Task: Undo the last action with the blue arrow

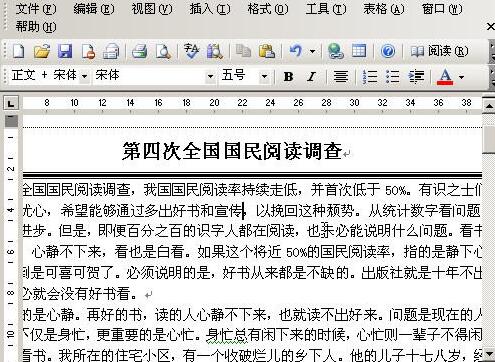Action: [295, 51]
